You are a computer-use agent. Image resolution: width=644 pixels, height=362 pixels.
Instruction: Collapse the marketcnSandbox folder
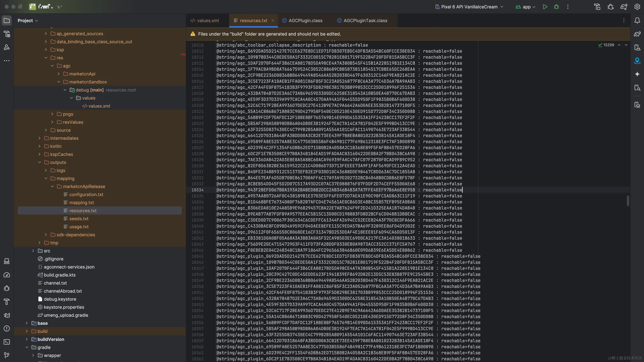point(59,82)
